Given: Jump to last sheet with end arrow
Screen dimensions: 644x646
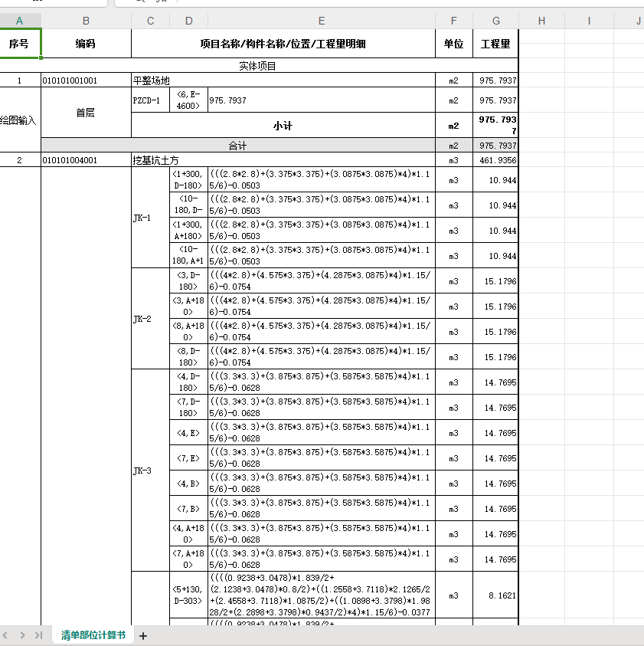Looking at the screenshot, I should pyautogui.click(x=39, y=635).
